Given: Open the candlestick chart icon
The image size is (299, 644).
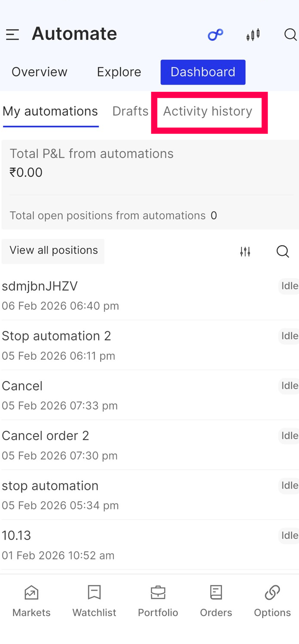Looking at the screenshot, I should (x=253, y=35).
